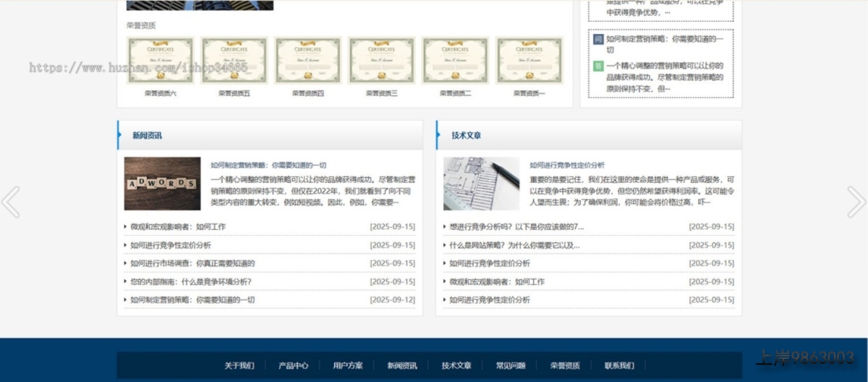Click 什么是网站策略？ article link
Viewport: 868px width, 382px height.
point(514,245)
